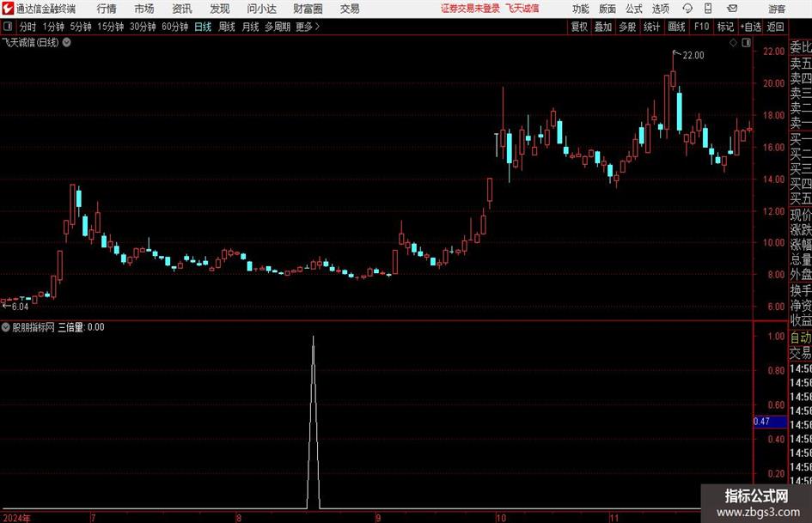Click the month 8 marker on time axis
The image size is (812, 523).
coord(239,518)
